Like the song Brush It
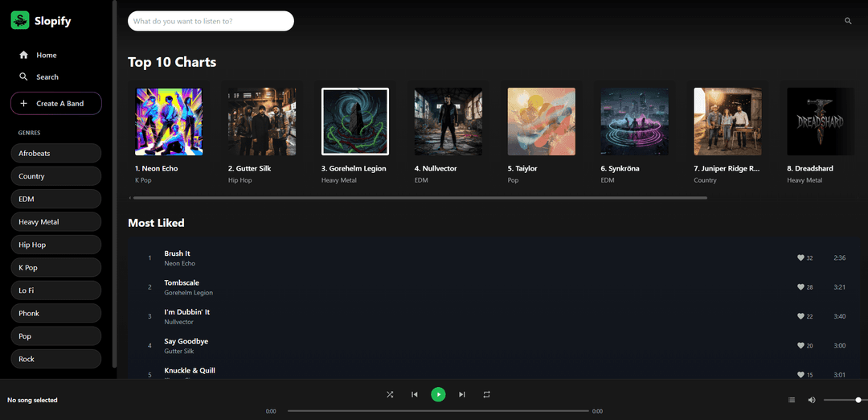868x420 pixels. pos(800,258)
